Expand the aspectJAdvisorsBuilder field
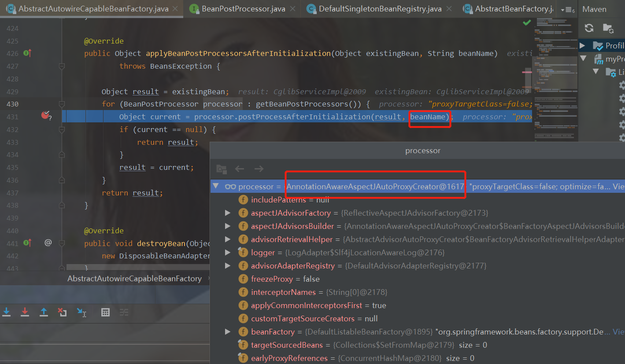The image size is (625, 364). (x=228, y=226)
